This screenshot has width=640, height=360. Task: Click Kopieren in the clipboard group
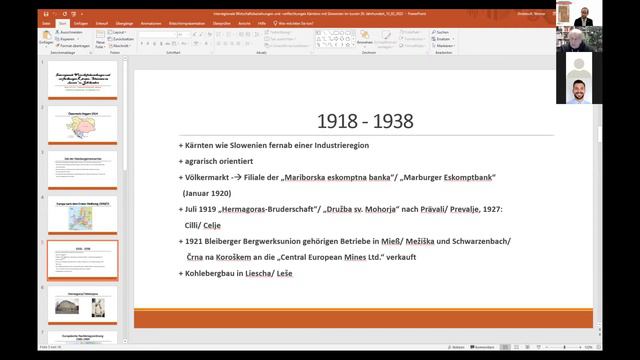[67, 39]
